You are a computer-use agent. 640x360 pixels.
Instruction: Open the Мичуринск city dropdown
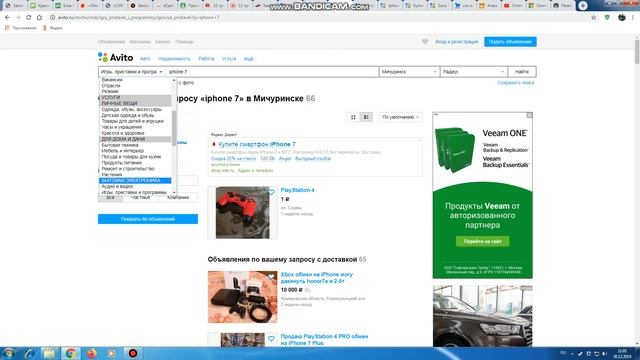[x=409, y=72]
